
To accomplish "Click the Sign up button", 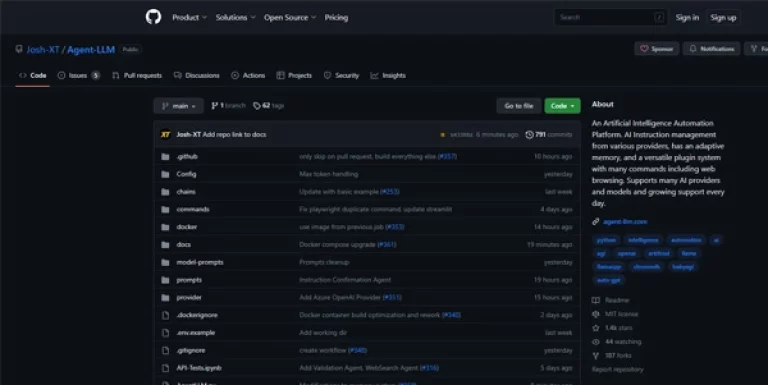I will tap(723, 18).
